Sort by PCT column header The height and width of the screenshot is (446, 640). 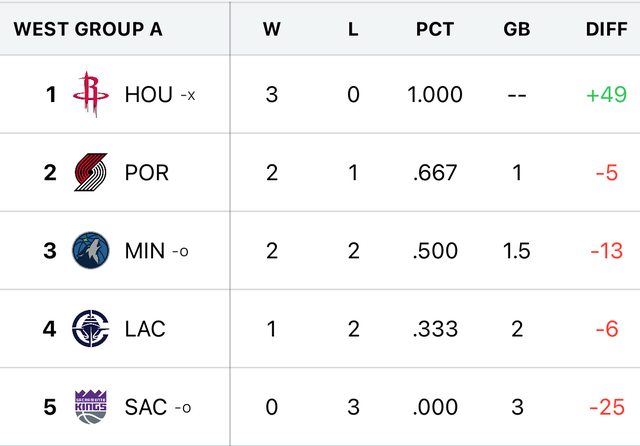coord(435,28)
